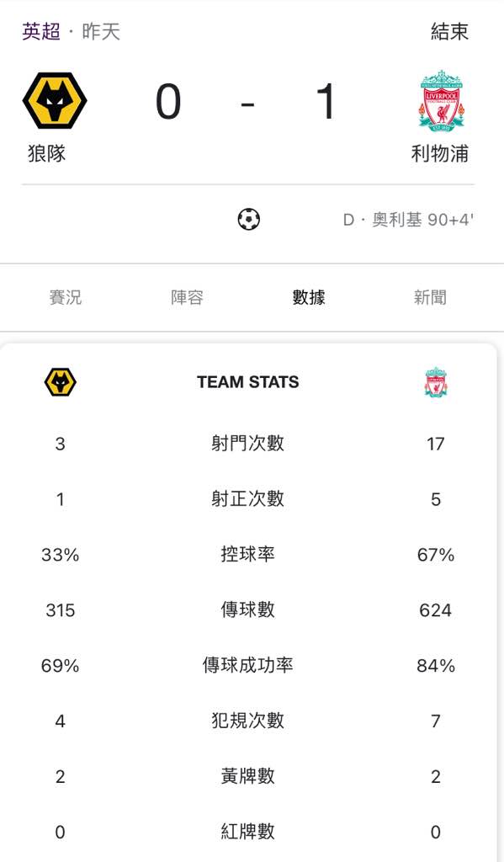
Task: Click small Liverpool logo in Team Stats
Action: (x=435, y=383)
